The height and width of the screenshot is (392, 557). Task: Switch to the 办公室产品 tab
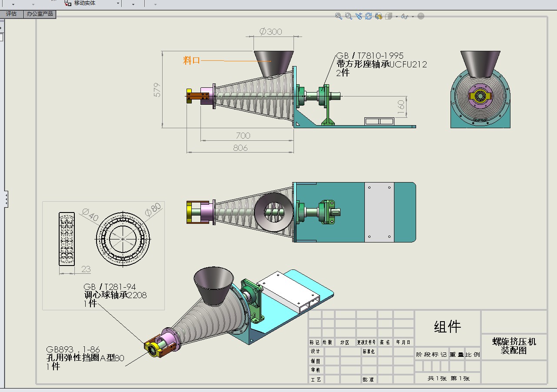pos(40,14)
